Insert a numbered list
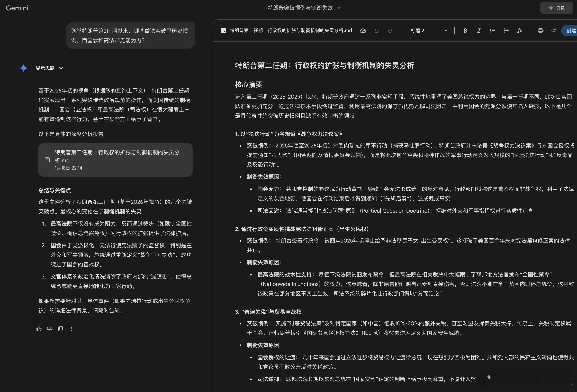The height and width of the screenshot is (392, 577). (x=506, y=31)
